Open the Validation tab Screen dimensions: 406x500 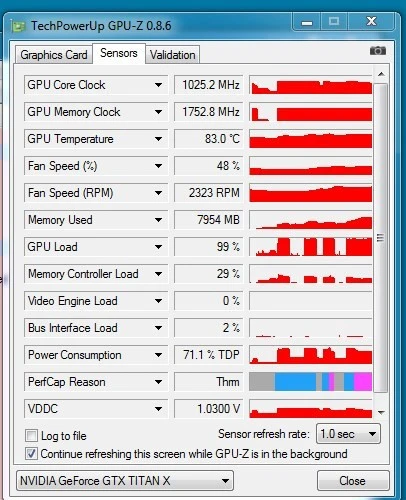click(x=173, y=55)
